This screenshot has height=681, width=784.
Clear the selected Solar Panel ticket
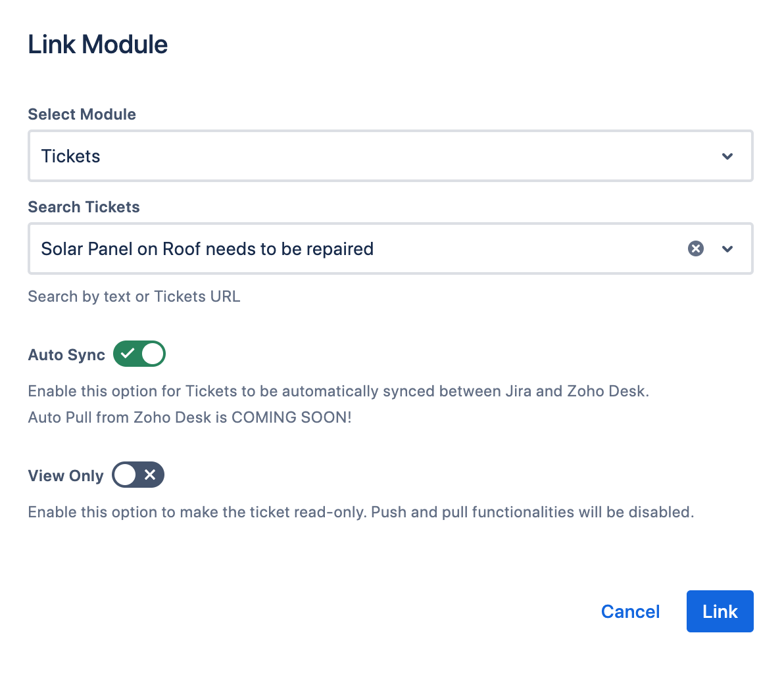(x=696, y=248)
